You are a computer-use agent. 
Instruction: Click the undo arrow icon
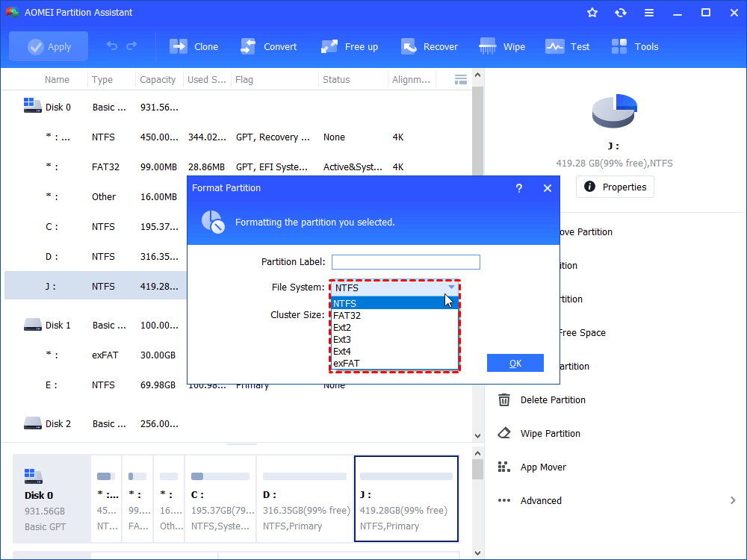(112, 46)
